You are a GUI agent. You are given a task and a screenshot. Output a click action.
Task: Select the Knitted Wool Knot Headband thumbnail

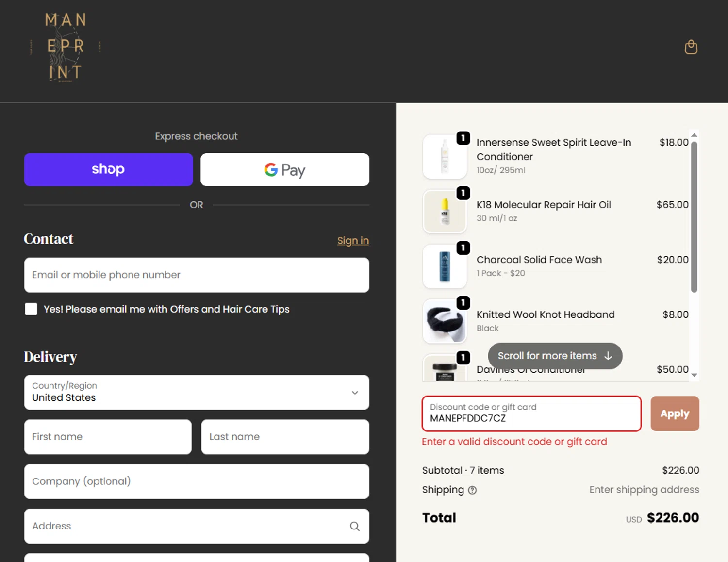(x=445, y=321)
